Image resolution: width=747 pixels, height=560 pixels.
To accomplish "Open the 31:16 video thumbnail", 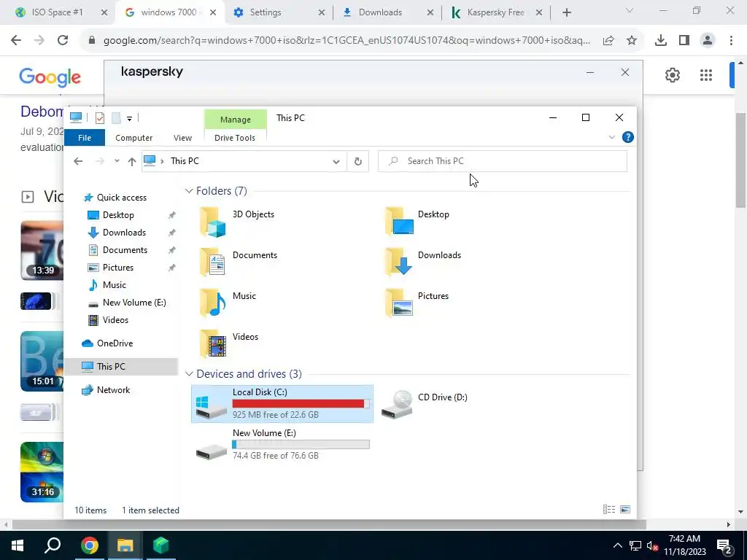I will (42, 472).
